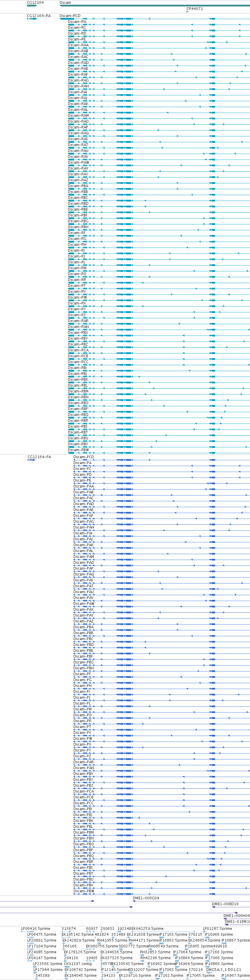
Task: Click transcript Dscam-RBQ
Action: (x=78, y=415)
